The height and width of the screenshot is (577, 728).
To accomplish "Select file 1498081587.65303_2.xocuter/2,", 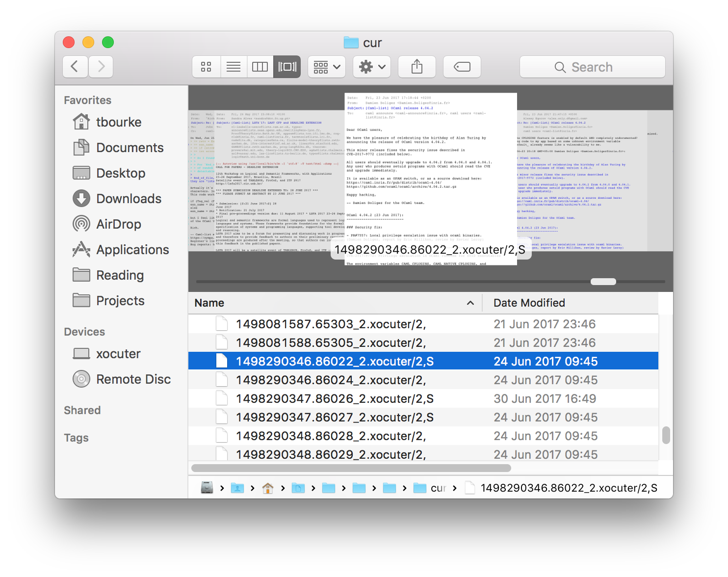I will 423,324.
